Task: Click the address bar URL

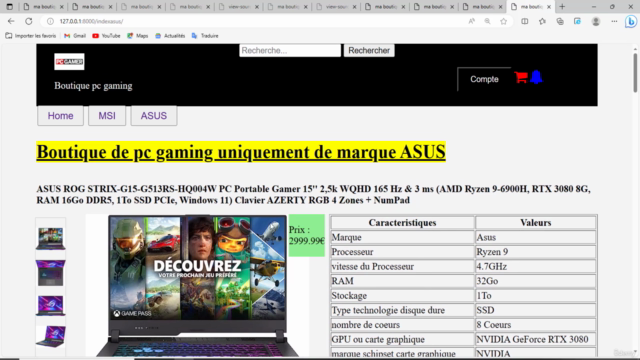Action: 91,21
